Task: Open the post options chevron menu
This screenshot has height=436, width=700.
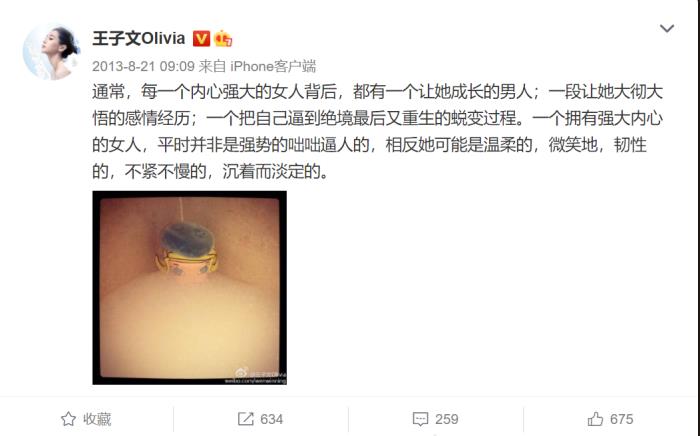Action: coord(667,29)
